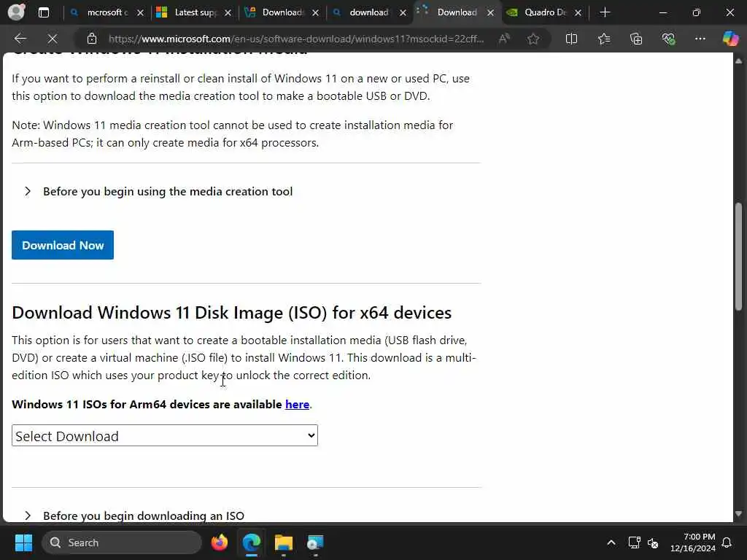This screenshot has height=560, width=747.
Task: Switch to the 'Downloads' tab
Action: point(281,12)
